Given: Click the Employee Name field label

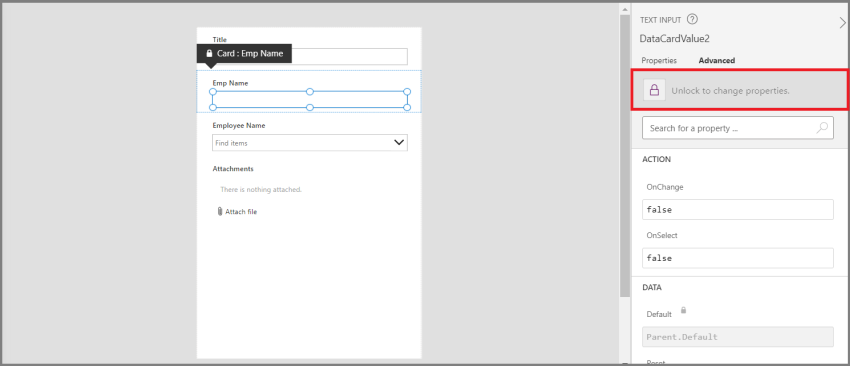Looking at the screenshot, I should pyautogui.click(x=239, y=125).
